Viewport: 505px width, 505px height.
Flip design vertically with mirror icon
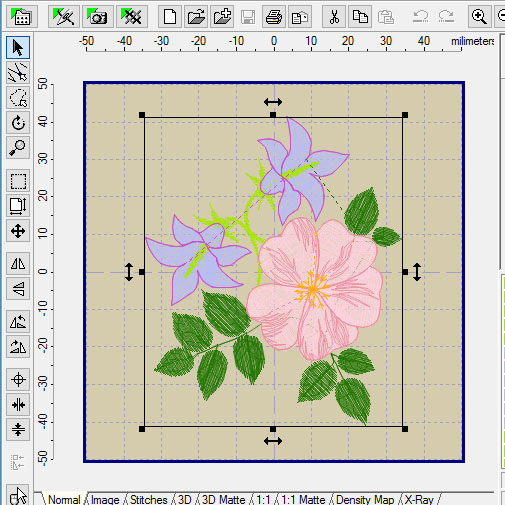(x=18, y=288)
